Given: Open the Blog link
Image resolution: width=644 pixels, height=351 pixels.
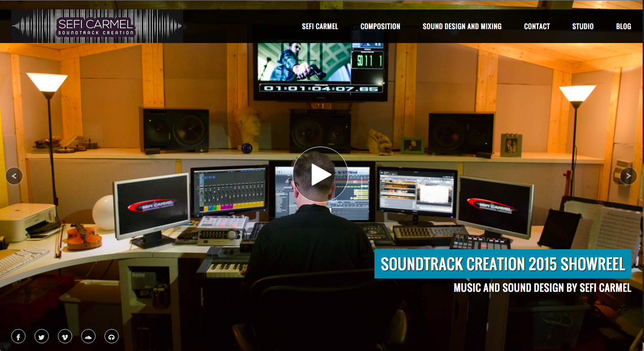Looking at the screenshot, I should [623, 26].
